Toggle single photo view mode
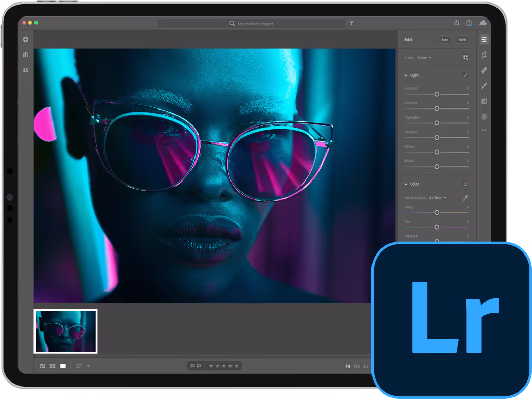 62,366
